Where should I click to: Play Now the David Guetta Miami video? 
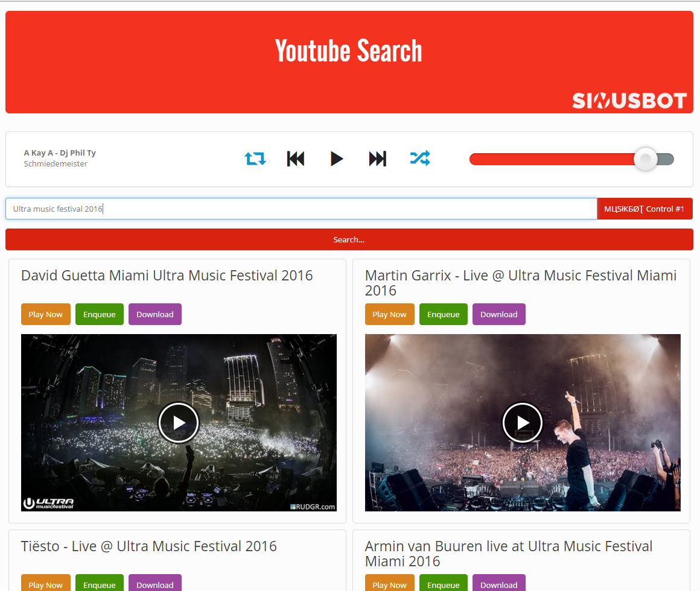point(45,314)
